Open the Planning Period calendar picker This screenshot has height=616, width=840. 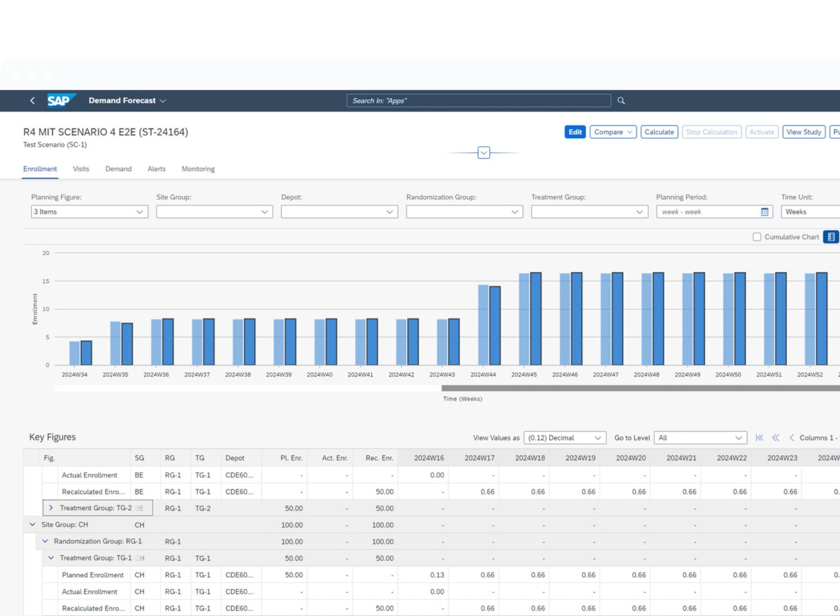pos(764,212)
